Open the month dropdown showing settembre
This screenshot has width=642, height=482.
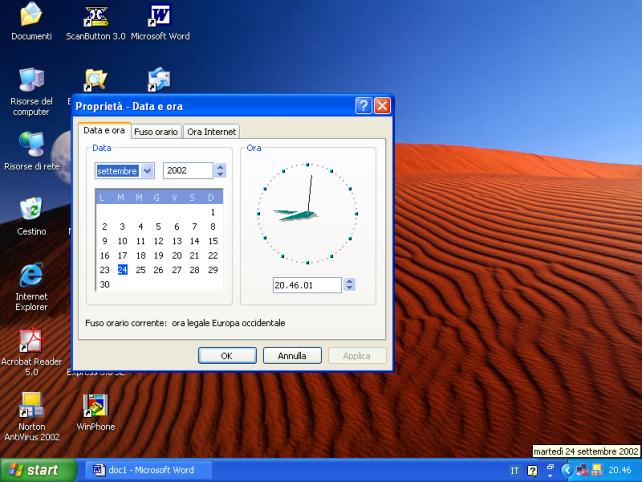(x=148, y=171)
